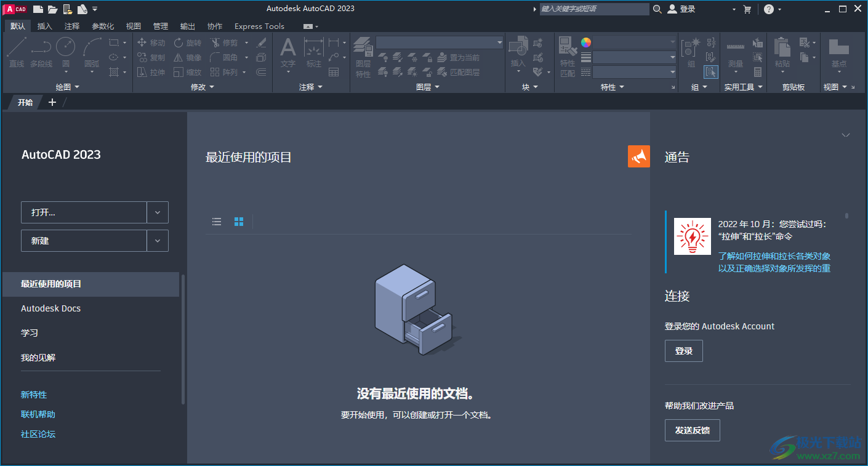Open the help dropdown arrow
This screenshot has height=466, width=868.
click(780, 9)
